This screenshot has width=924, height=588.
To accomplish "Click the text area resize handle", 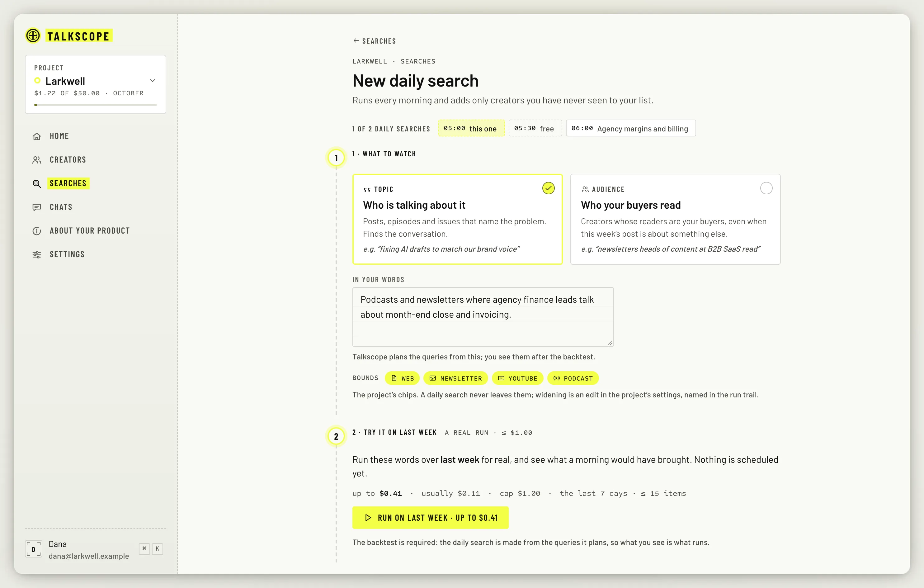I will [609, 343].
